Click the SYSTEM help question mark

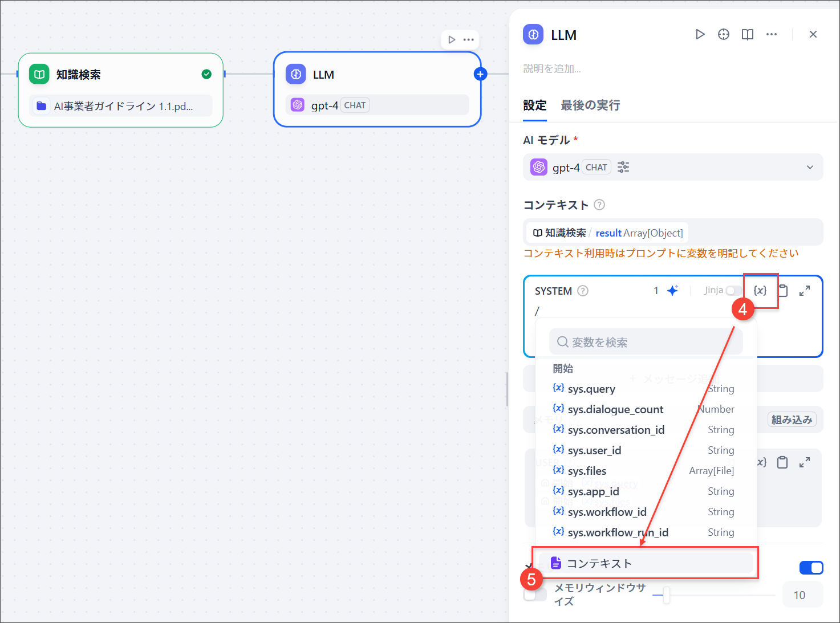click(x=583, y=291)
